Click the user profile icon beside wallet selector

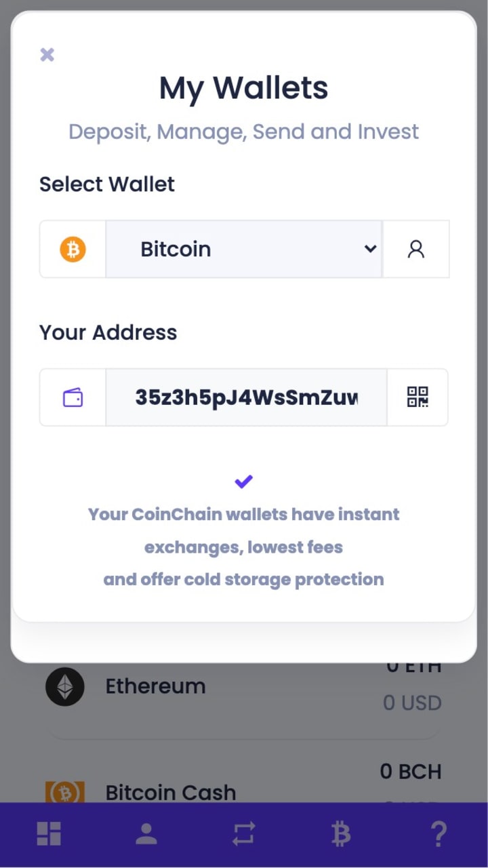click(x=416, y=249)
